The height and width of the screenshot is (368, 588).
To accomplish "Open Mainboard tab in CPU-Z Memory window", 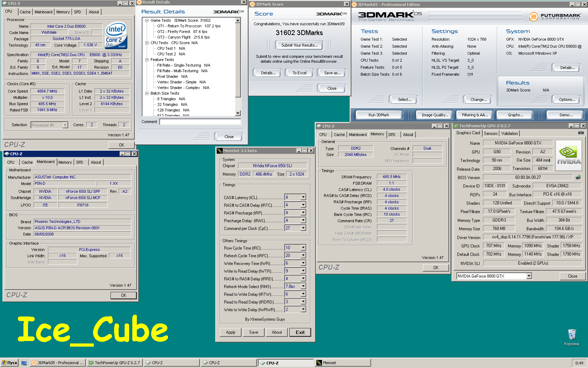I will pyautogui.click(x=358, y=135).
